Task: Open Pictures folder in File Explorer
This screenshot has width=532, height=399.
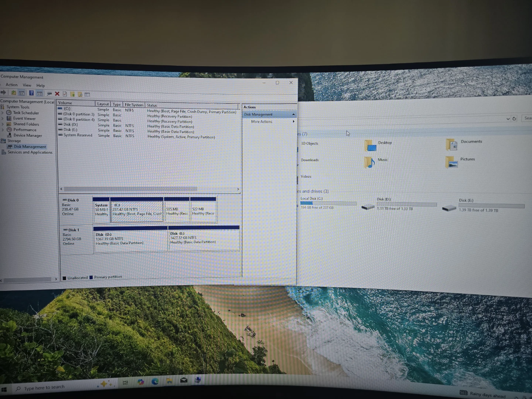Action: 460,161
